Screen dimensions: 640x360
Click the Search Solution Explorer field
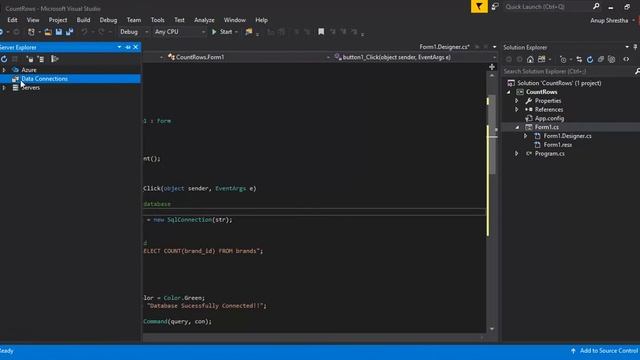click(x=567, y=71)
